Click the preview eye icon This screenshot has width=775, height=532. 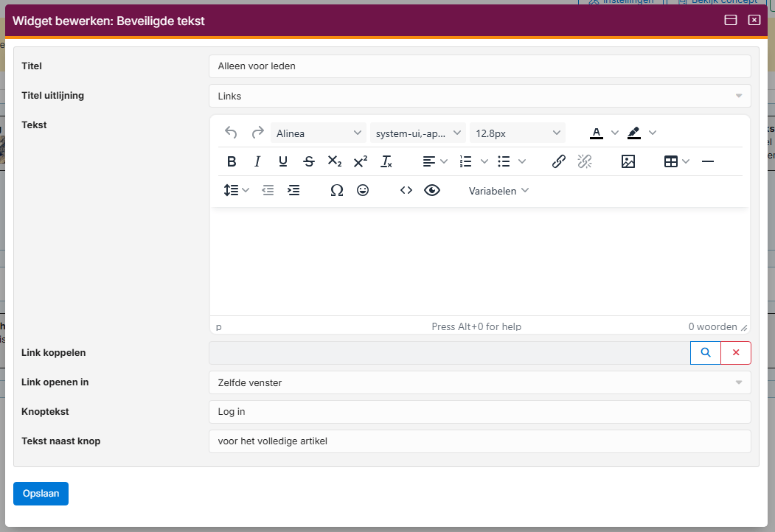click(x=432, y=190)
